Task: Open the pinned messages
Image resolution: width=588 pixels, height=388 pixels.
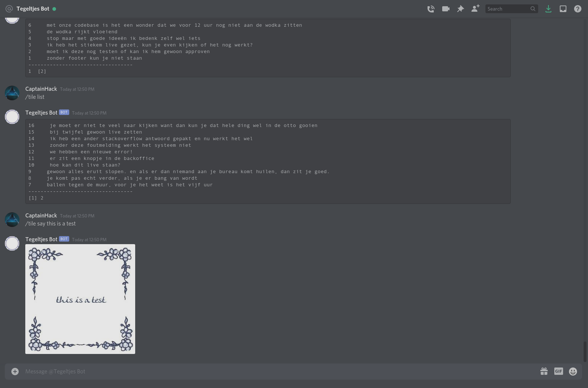Action: tap(460, 8)
